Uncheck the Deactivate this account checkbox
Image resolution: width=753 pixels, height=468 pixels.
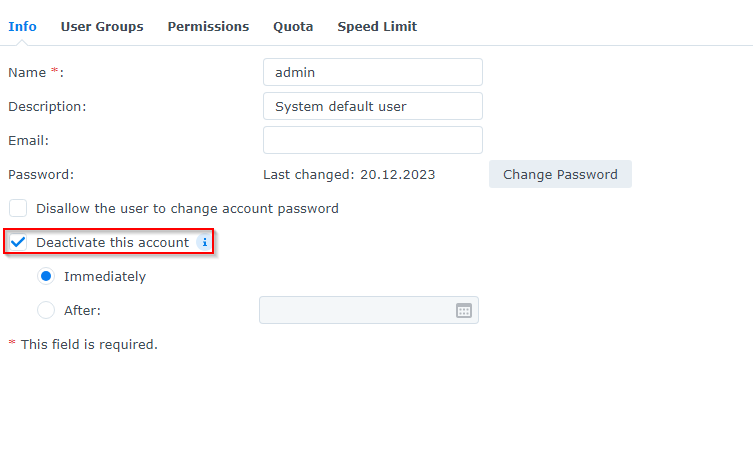click(18, 242)
